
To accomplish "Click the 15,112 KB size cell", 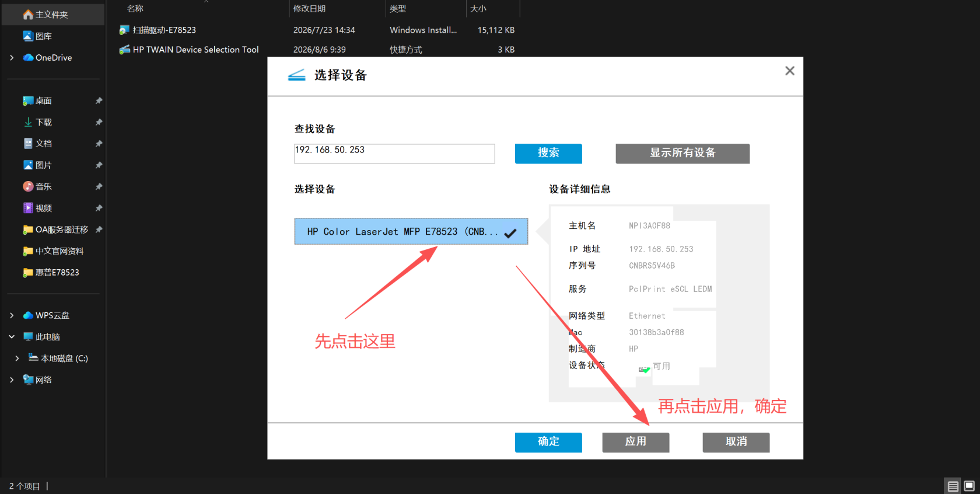I will [x=496, y=30].
